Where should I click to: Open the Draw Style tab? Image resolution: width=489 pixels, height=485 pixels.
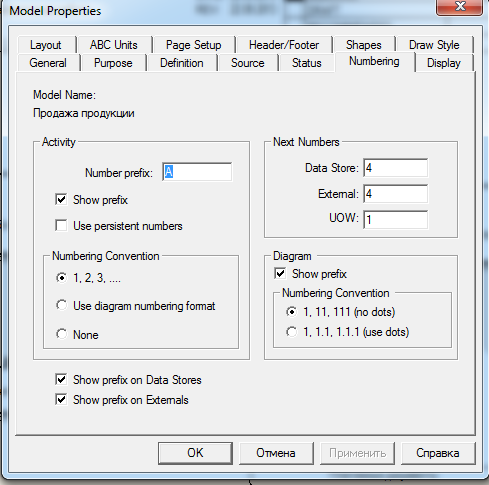coord(434,45)
